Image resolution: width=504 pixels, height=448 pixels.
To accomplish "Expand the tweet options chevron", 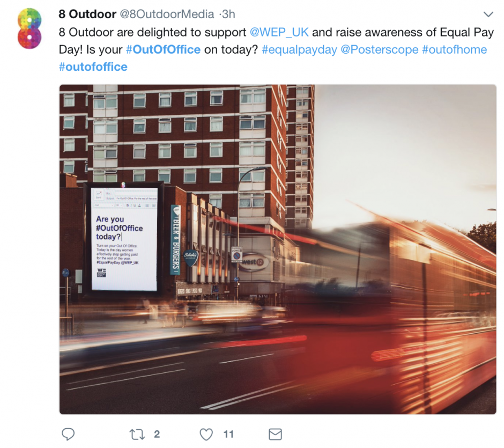I will 488,14.
